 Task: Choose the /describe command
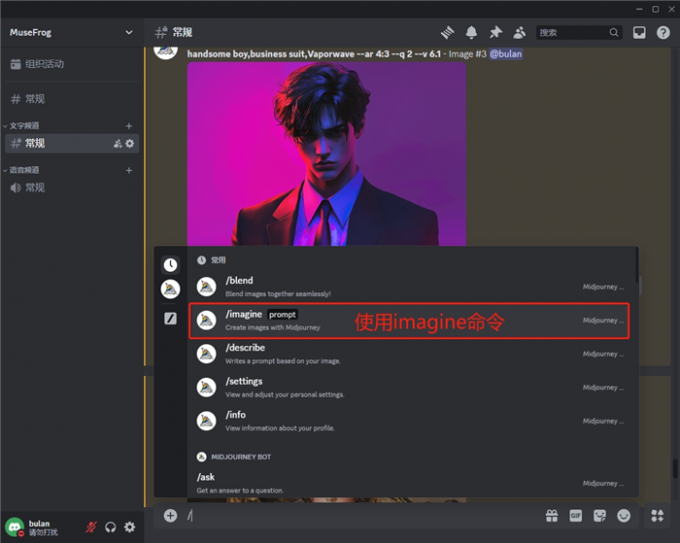tap(409, 354)
